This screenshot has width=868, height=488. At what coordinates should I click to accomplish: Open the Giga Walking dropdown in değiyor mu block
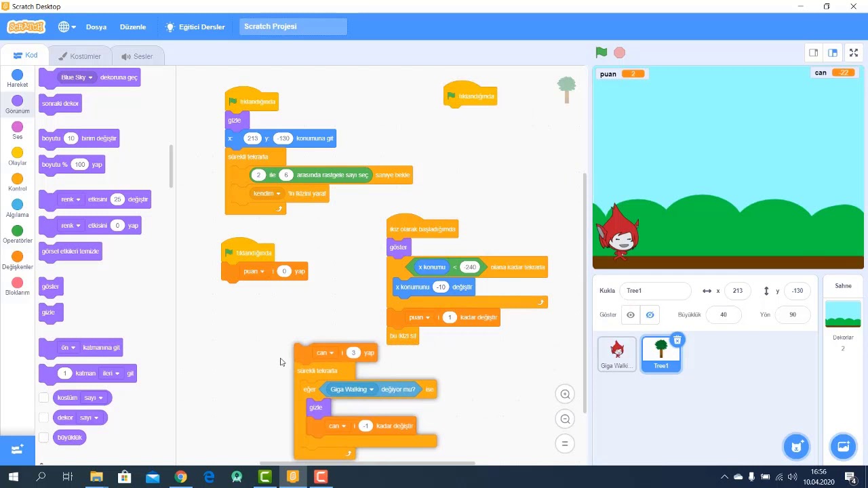click(352, 390)
